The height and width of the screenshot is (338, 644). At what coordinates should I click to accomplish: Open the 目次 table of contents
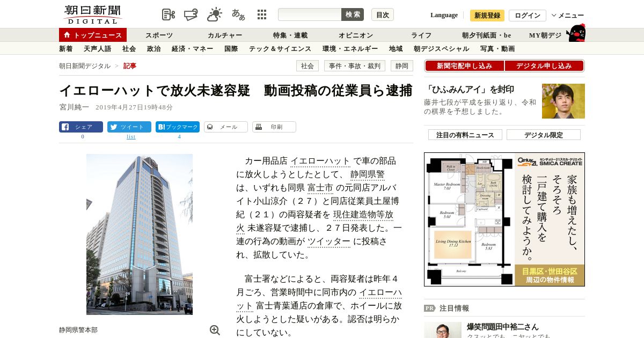pos(383,14)
